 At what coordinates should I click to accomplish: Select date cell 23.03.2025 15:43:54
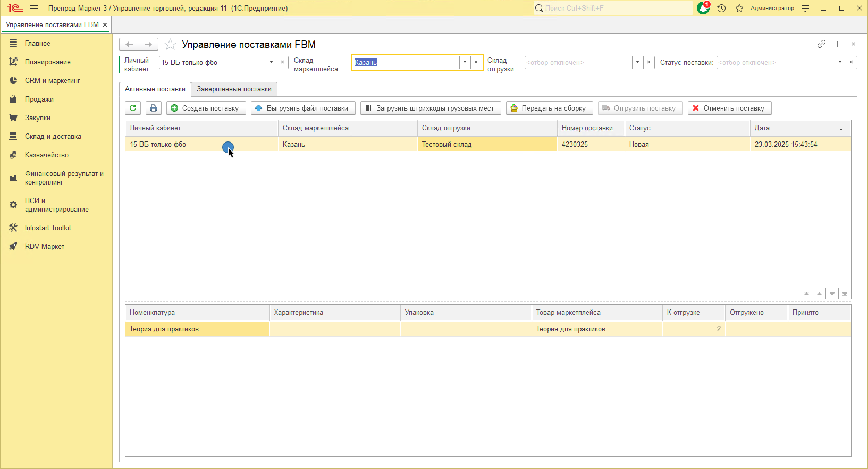click(800, 144)
